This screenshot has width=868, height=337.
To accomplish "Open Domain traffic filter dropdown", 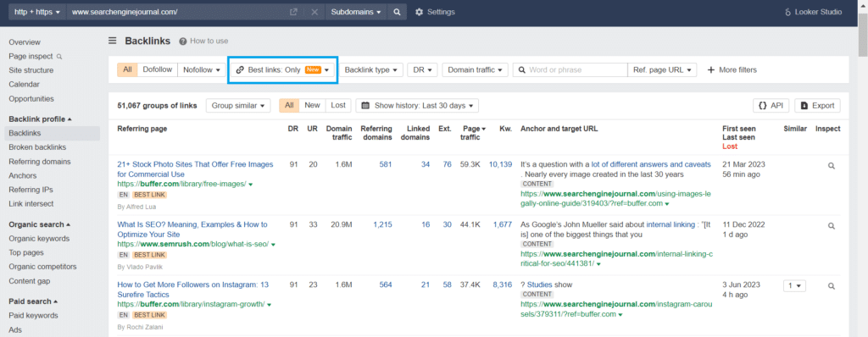I will pos(475,69).
